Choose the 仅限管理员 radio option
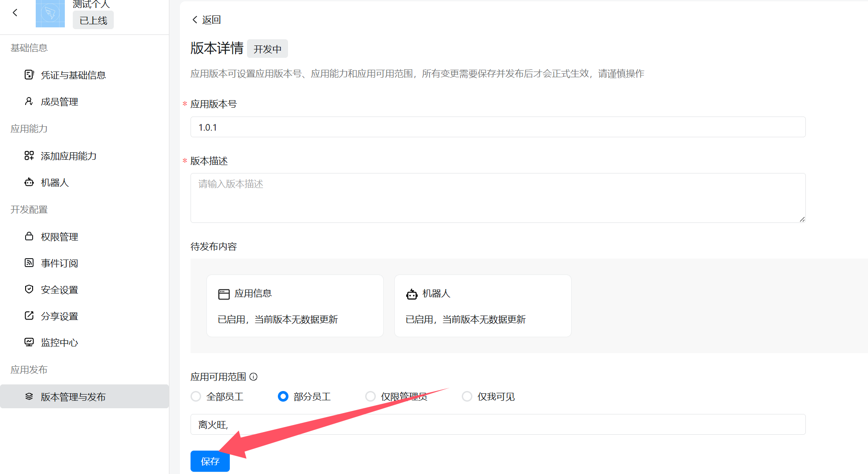 pyautogui.click(x=370, y=396)
